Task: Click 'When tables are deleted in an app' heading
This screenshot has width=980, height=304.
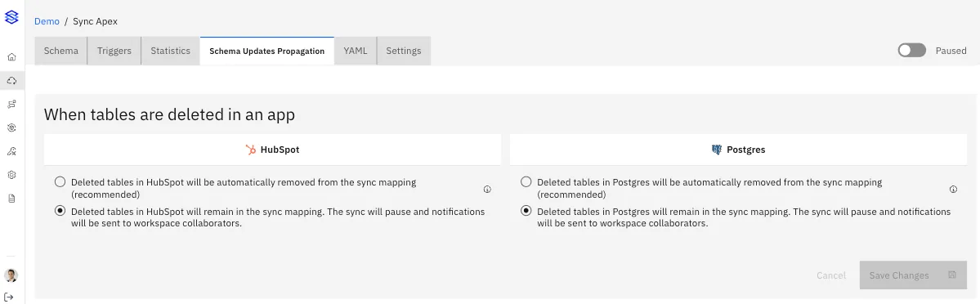Action: tap(169, 115)
